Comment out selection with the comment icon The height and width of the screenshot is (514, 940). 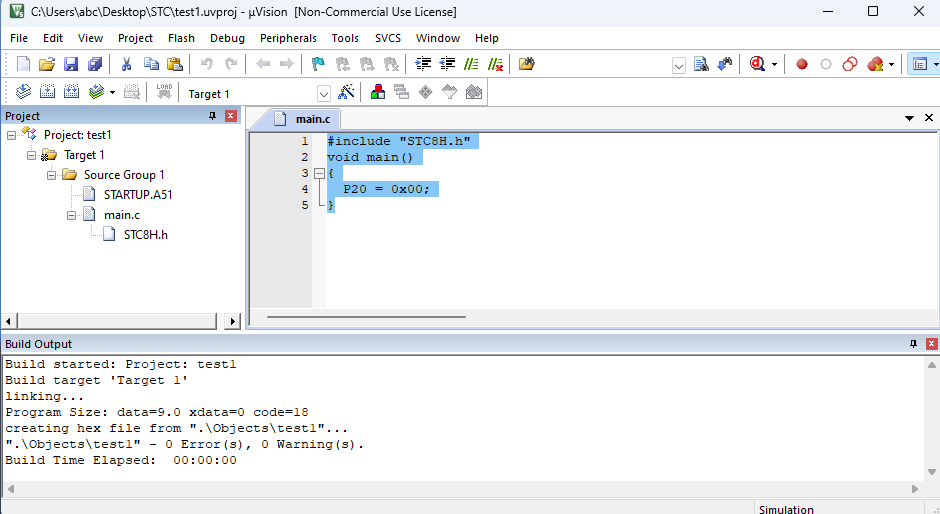(x=471, y=64)
